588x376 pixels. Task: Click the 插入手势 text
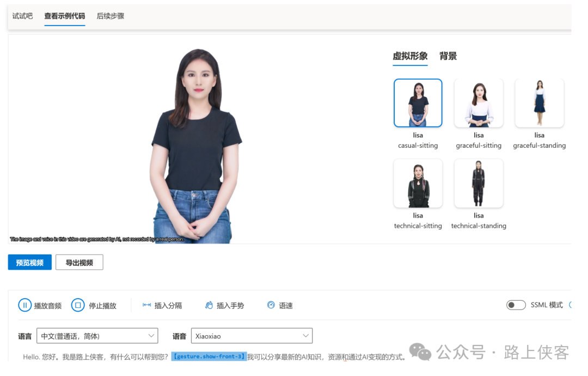pyautogui.click(x=230, y=306)
